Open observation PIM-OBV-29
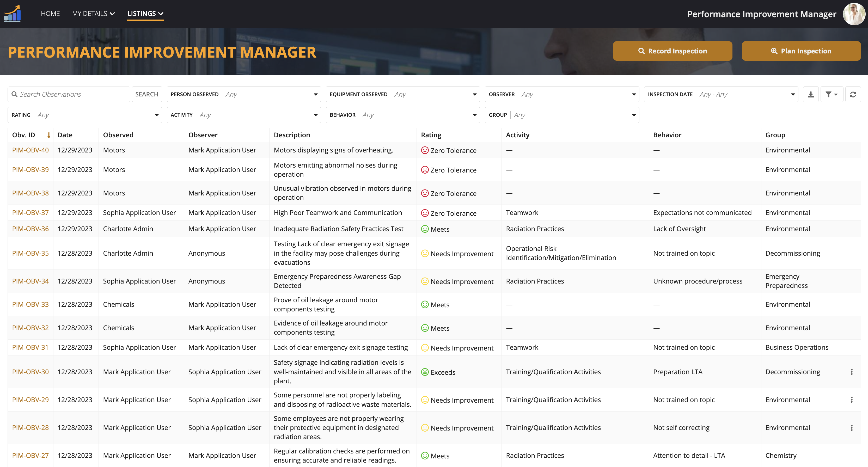Viewport: 868px width, 467px height. click(30, 400)
